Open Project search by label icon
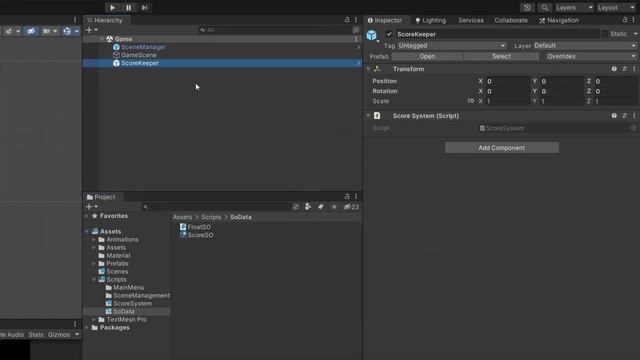The width and height of the screenshot is (640, 360). pos(321,207)
